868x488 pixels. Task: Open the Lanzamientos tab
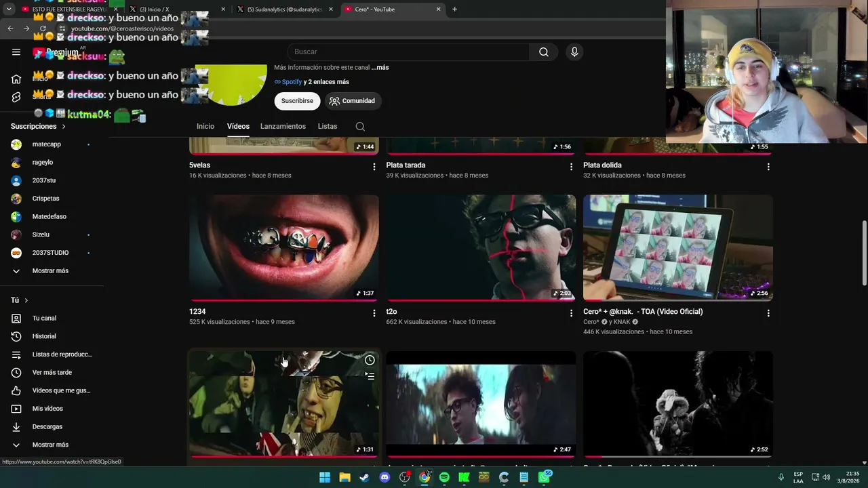(x=283, y=127)
